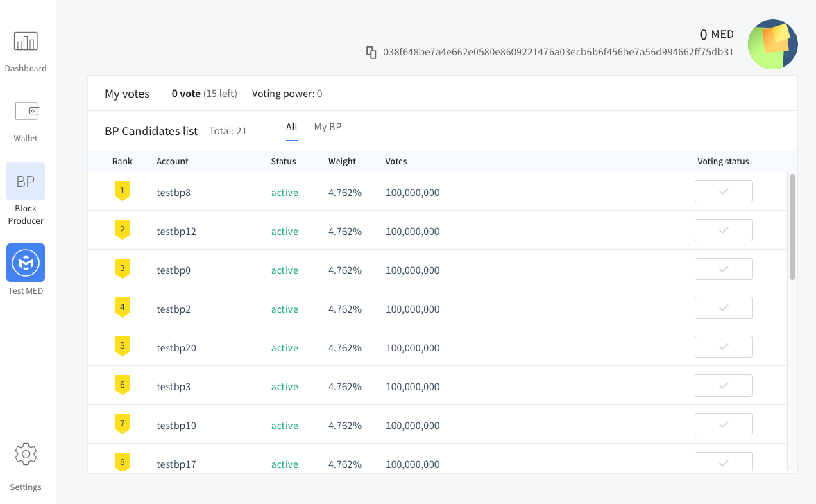Click the account avatar image
This screenshot has width=816, height=504.
pyautogui.click(x=772, y=44)
